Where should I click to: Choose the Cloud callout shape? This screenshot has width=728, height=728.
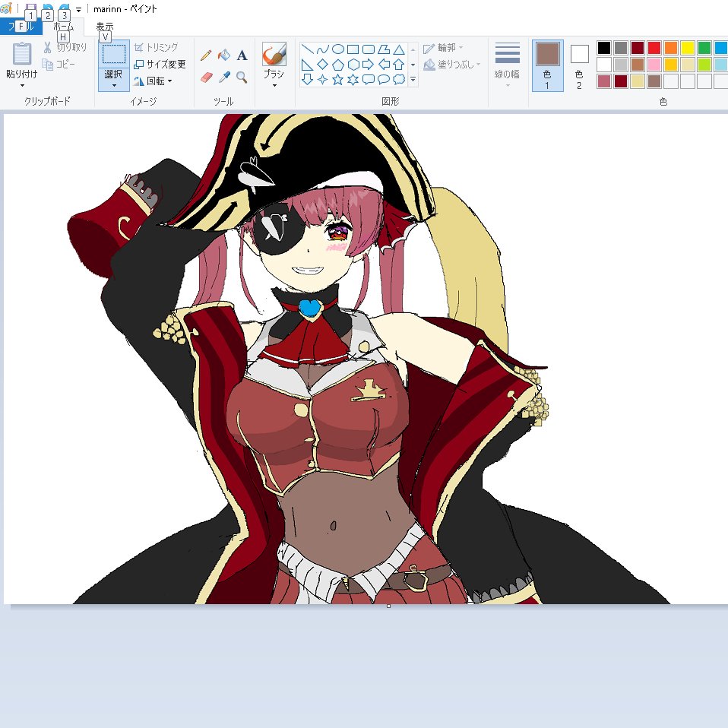(399, 79)
